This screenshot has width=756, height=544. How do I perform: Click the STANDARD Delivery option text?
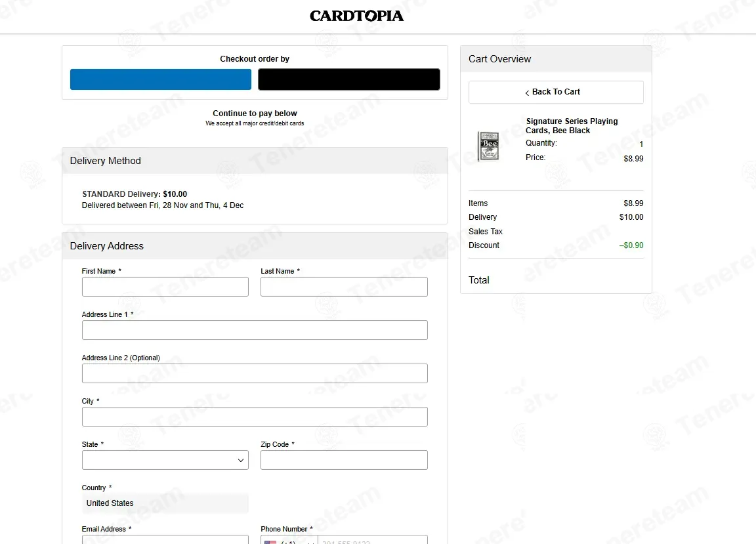pos(135,194)
